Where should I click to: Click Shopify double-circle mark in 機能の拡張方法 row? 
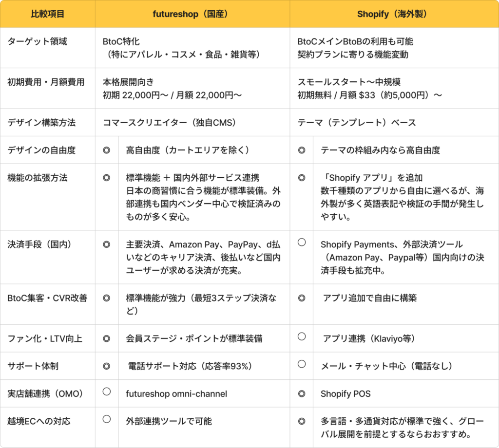pos(302,178)
